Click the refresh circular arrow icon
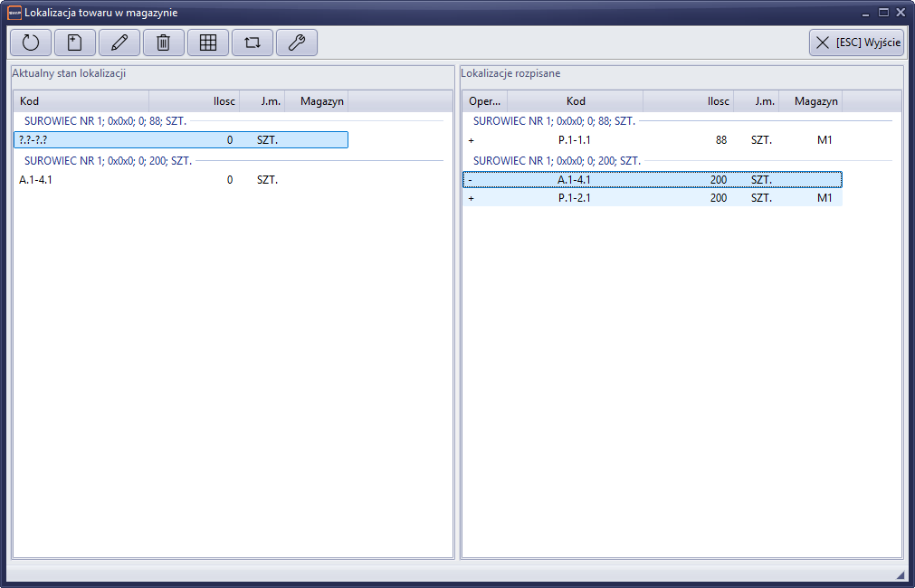 pos(31,43)
